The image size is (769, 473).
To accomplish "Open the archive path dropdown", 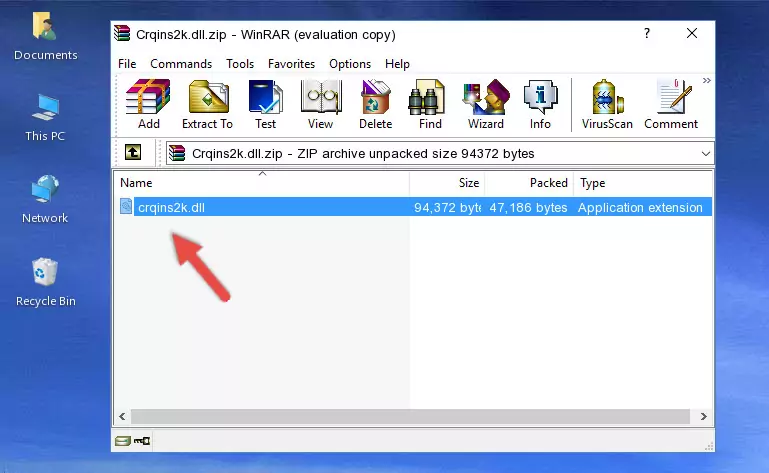I will pos(706,154).
